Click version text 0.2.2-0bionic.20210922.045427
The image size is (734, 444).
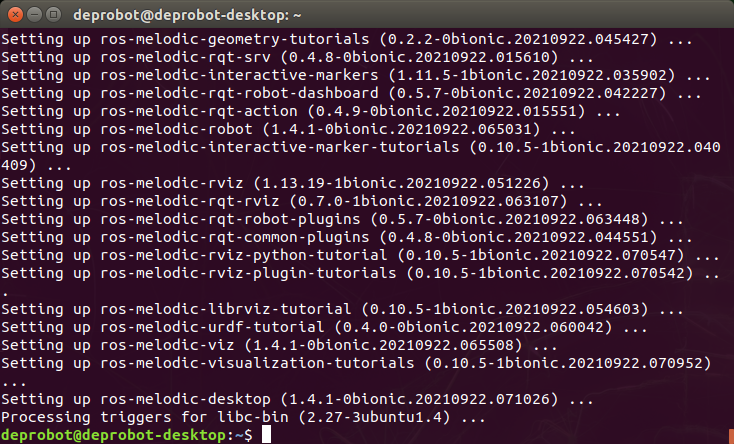click(518, 39)
